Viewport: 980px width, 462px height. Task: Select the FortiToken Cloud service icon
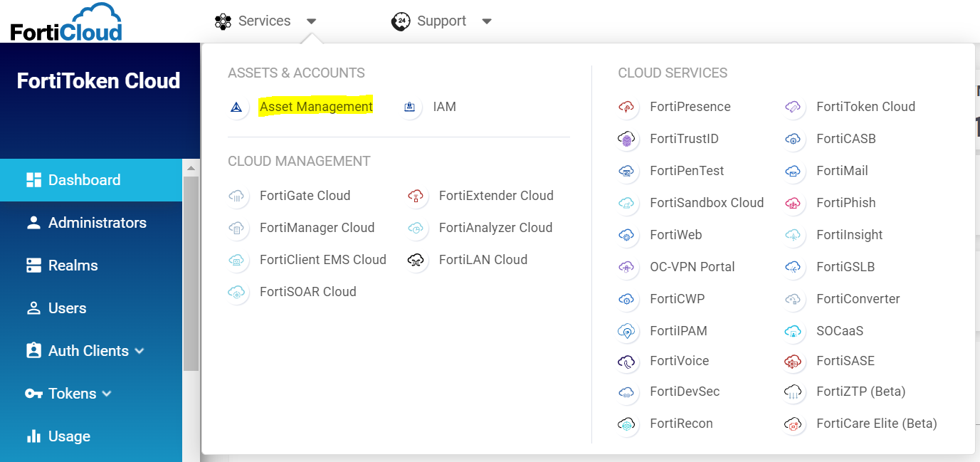click(794, 107)
